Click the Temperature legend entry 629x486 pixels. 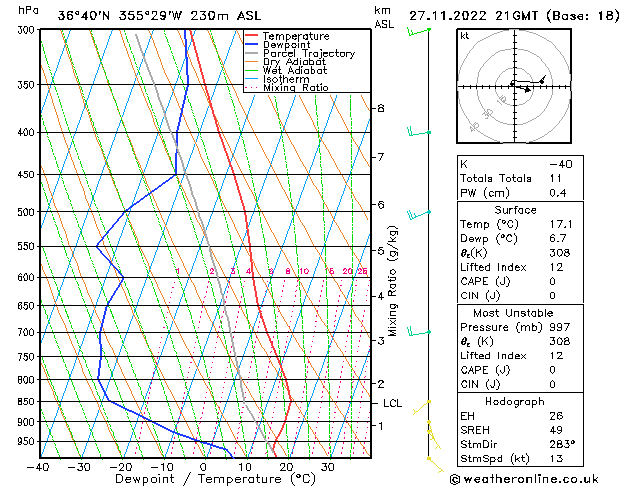pos(296,36)
